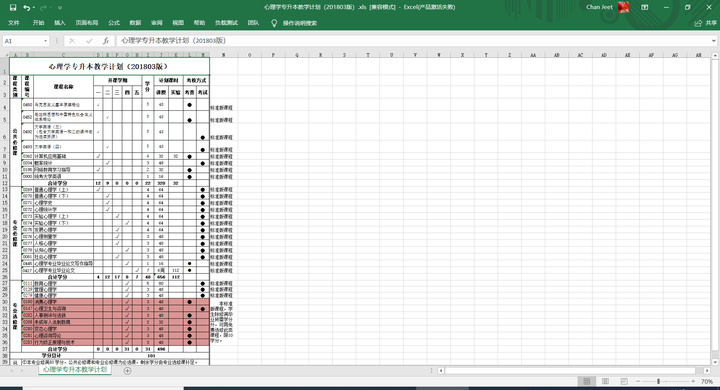Add a new sheet with plus icon

click(x=127, y=371)
